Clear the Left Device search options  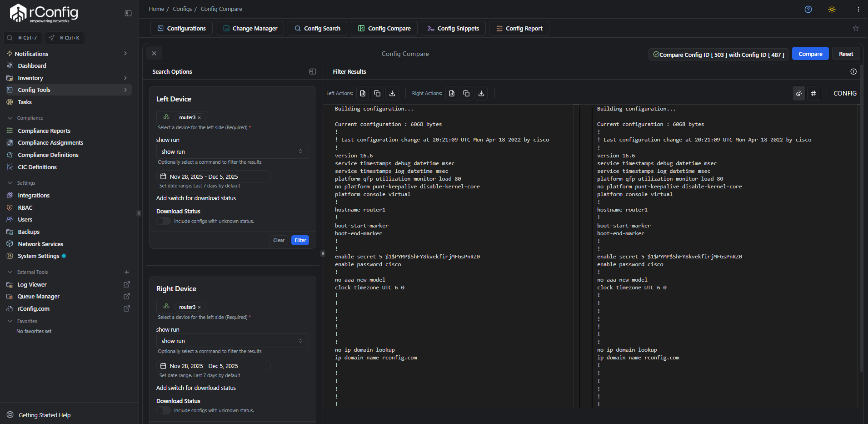(x=279, y=240)
